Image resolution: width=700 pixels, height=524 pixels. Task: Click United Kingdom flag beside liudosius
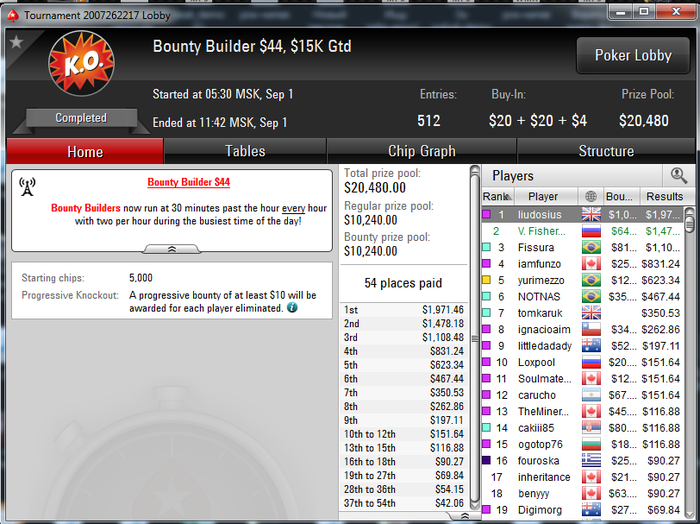591,215
